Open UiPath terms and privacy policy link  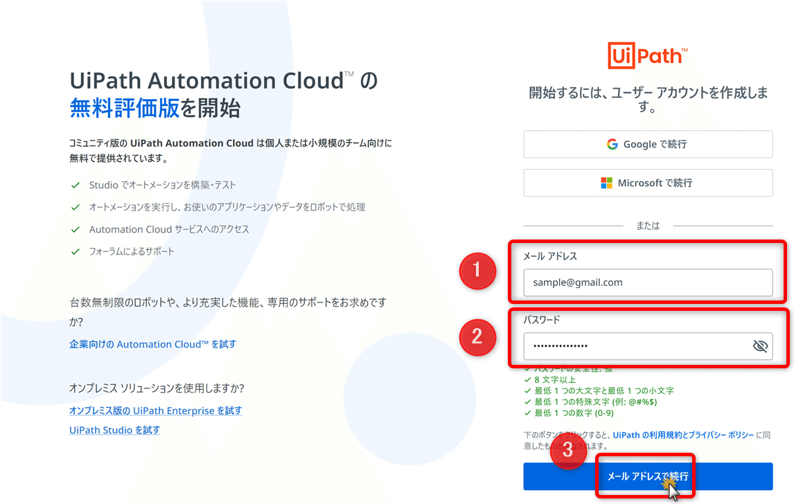683,435
